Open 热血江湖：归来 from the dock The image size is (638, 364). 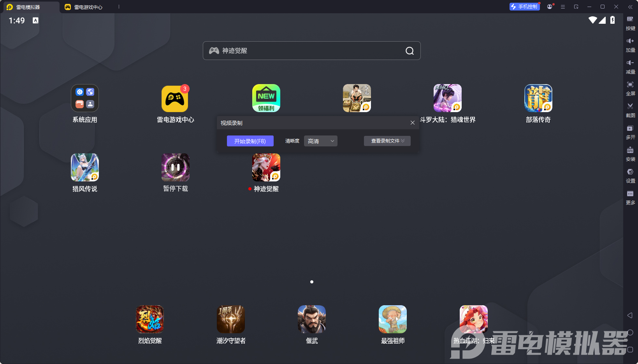pos(474,319)
